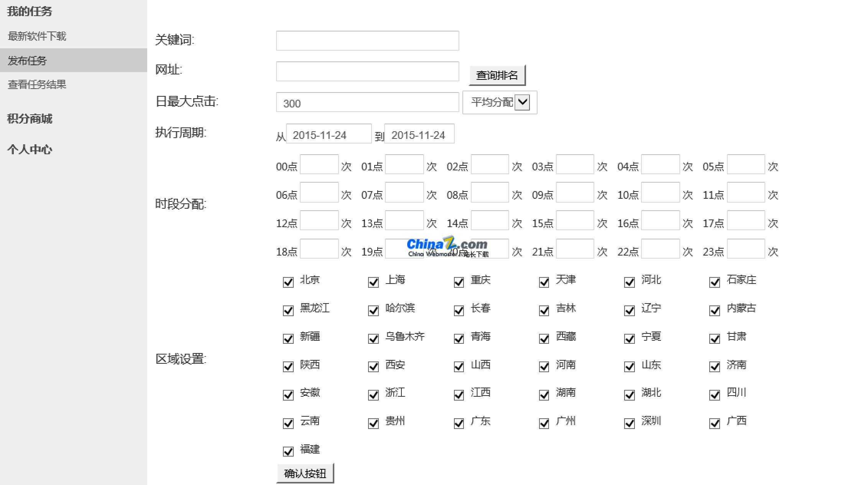Screen dimensions: 868x485
Task: Toggle the 天津 checkbox
Action: 544,282
